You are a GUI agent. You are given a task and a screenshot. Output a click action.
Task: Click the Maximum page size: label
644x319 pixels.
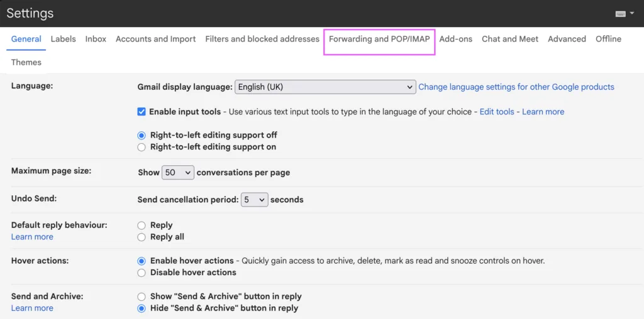(x=52, y=171)
